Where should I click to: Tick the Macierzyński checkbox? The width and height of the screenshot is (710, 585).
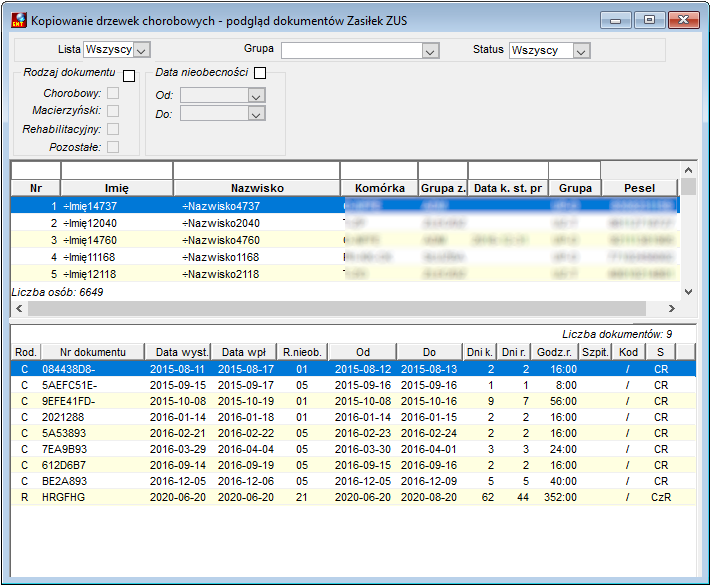coord(113,110)
